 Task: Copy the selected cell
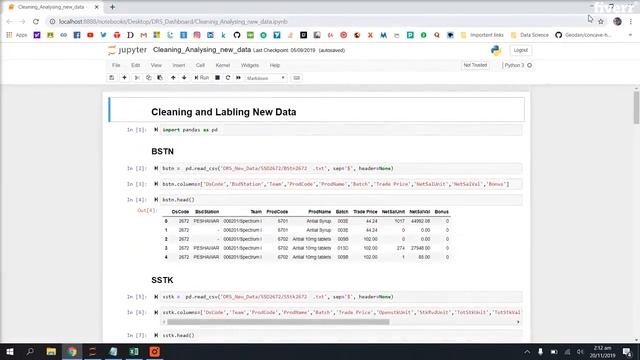tap(149, 78)
